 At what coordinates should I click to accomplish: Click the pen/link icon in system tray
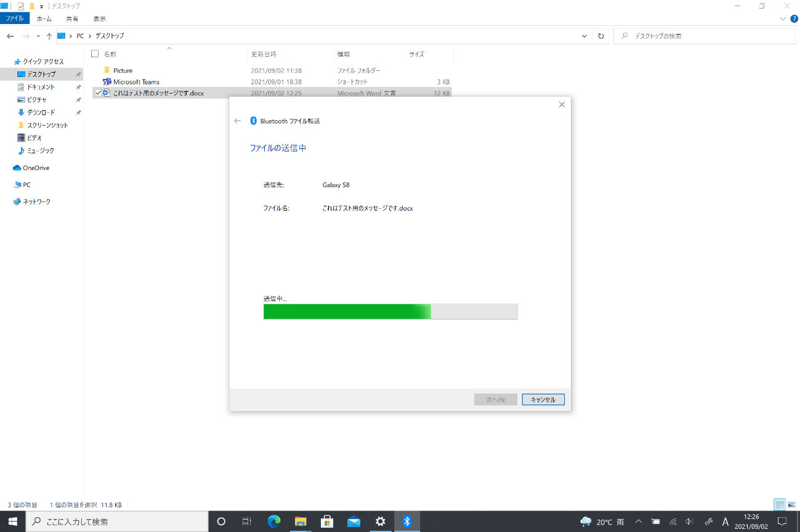pos(709,522)
